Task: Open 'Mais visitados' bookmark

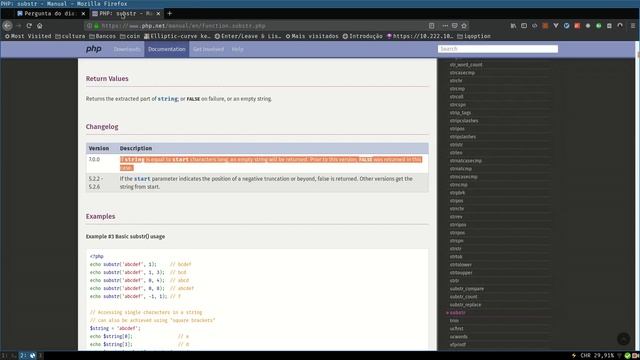Action: (x=312, y=36)
